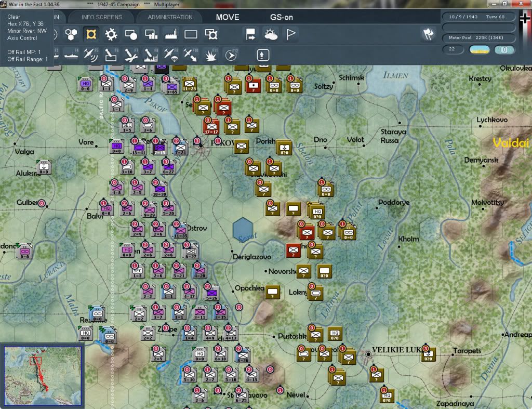
Task: Click the Zapadnaya town label
Action: click(x=455, y=404)
